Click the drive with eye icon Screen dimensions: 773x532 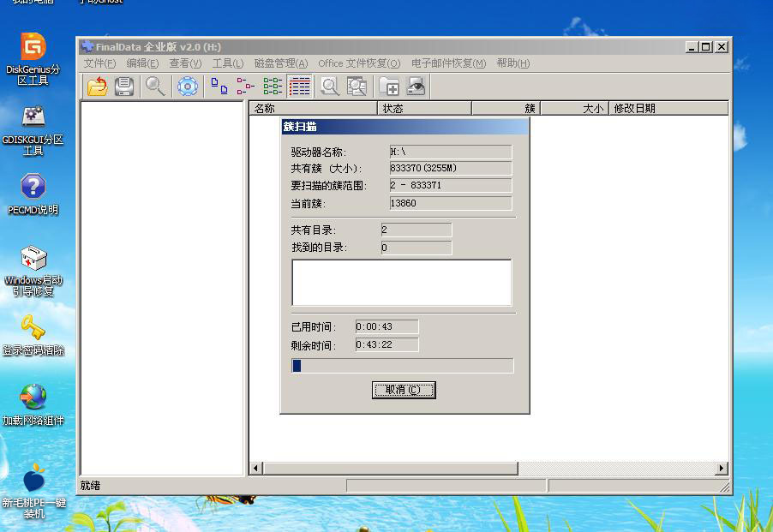416,87
